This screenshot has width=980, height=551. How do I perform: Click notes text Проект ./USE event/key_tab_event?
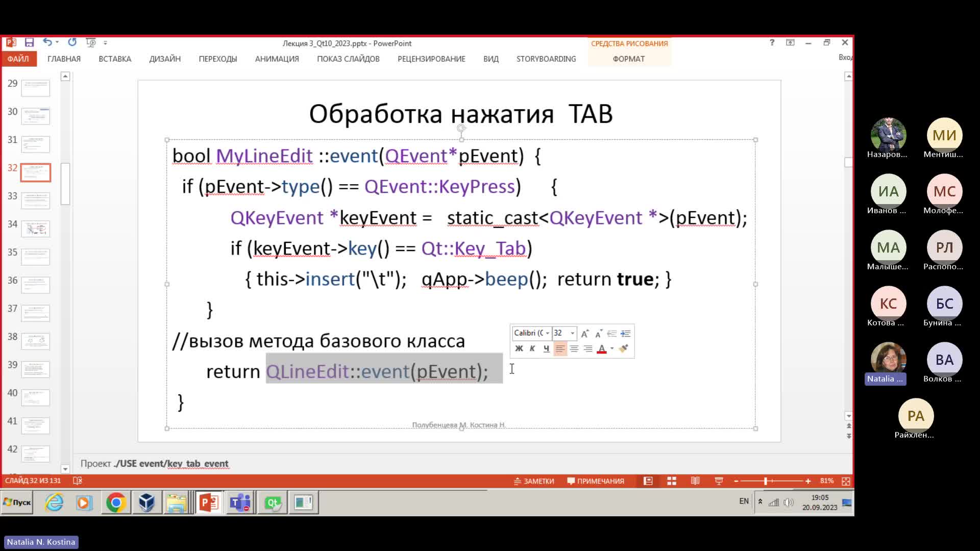point(155,464)
